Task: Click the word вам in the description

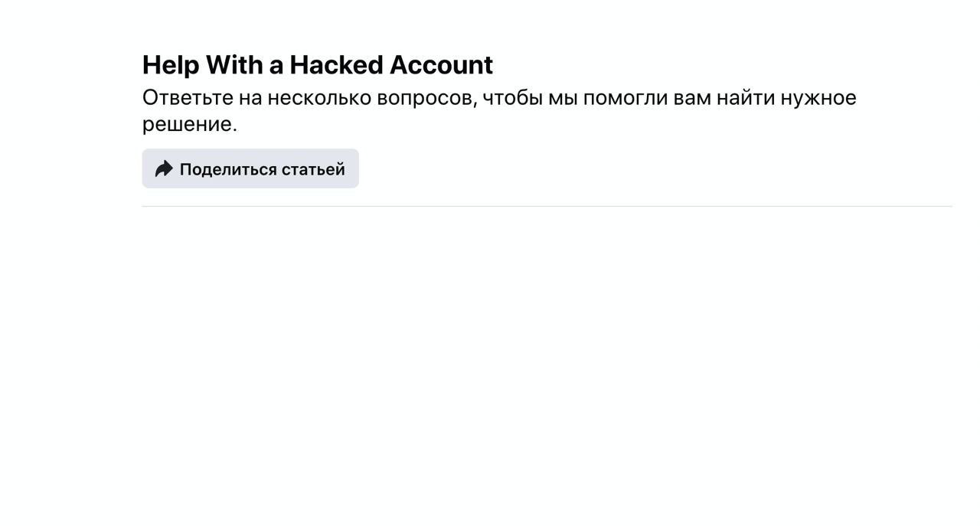Action: tap(692, 98)
